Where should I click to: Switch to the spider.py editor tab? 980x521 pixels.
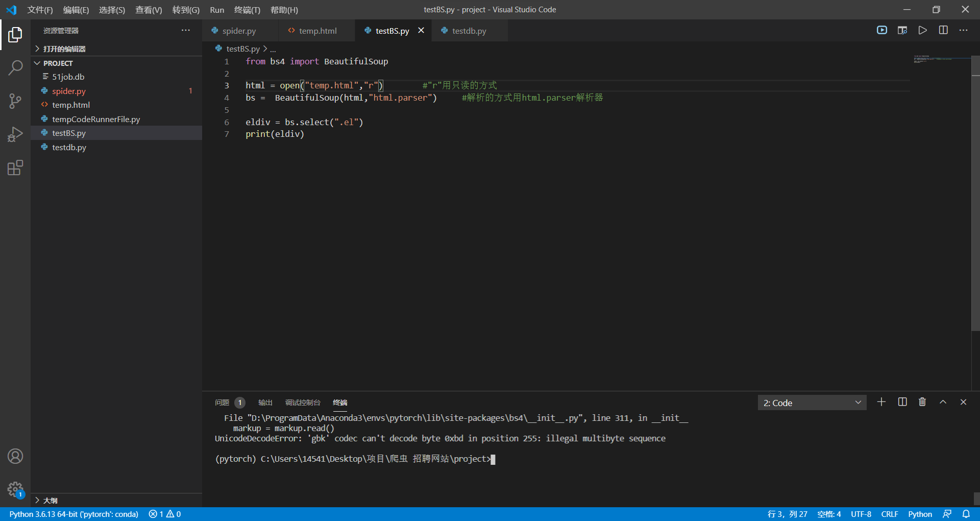point(240,31)
